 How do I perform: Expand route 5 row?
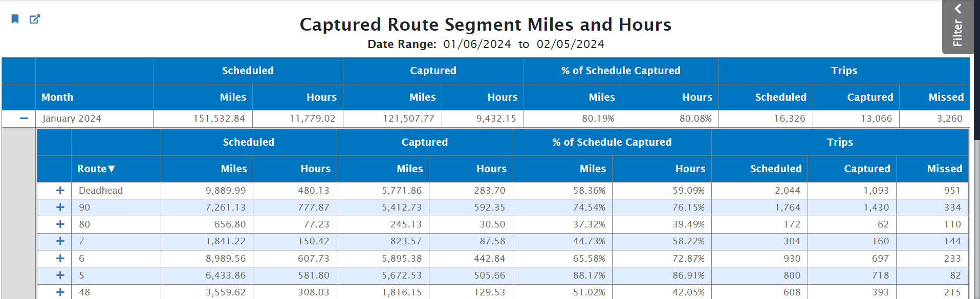tap(60, 275)
